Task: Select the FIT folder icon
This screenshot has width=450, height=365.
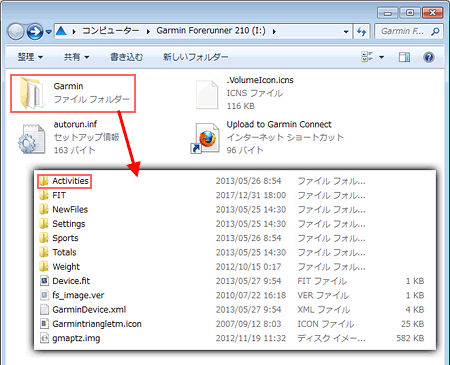Action: (44, 195)
